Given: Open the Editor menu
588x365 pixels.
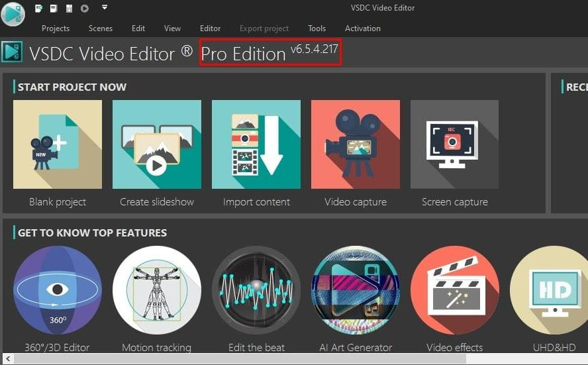Looking at the screenshot, I should point(210,28).
